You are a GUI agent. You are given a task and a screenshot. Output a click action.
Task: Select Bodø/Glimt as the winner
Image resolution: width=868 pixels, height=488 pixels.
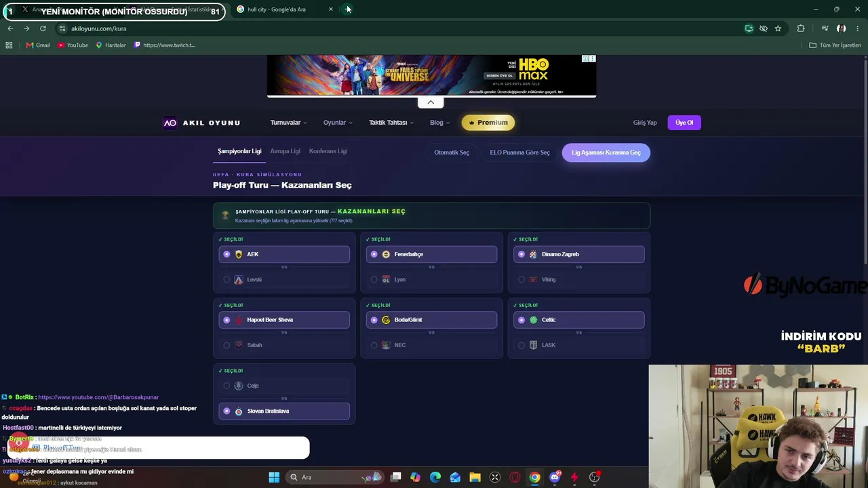point(431,320)
